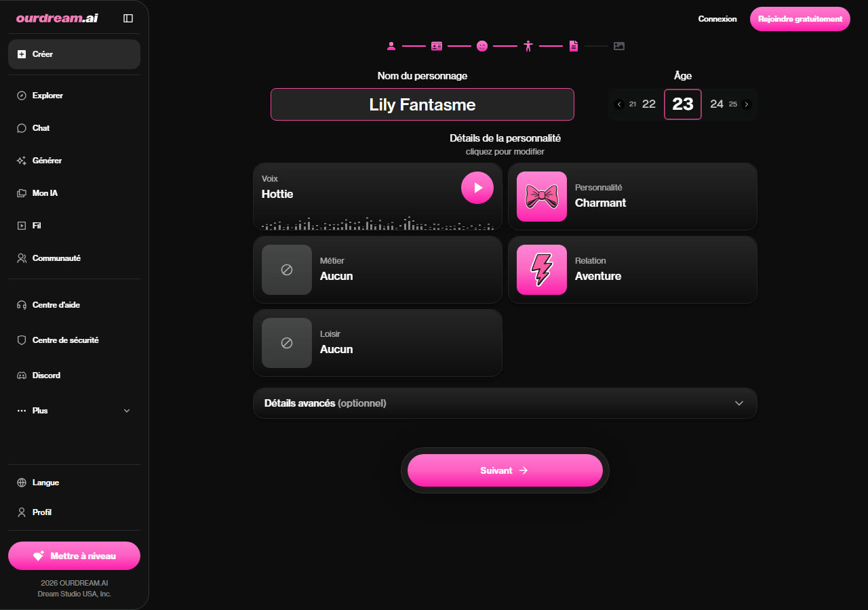Image resolution: width=868 pixels, height=610 pixels.
Task: Jump to the ID card step icon
Action: (437, 46)
